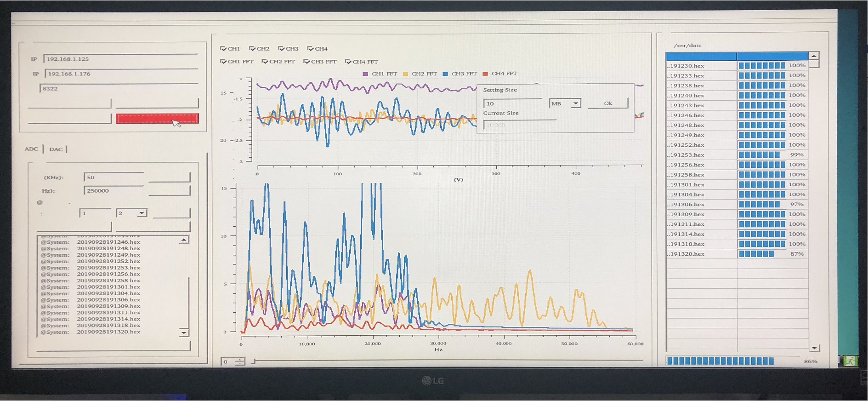The image size is (868, 401).
Task: Select file .191253.hex showing 99%
Action: [737, 155]
